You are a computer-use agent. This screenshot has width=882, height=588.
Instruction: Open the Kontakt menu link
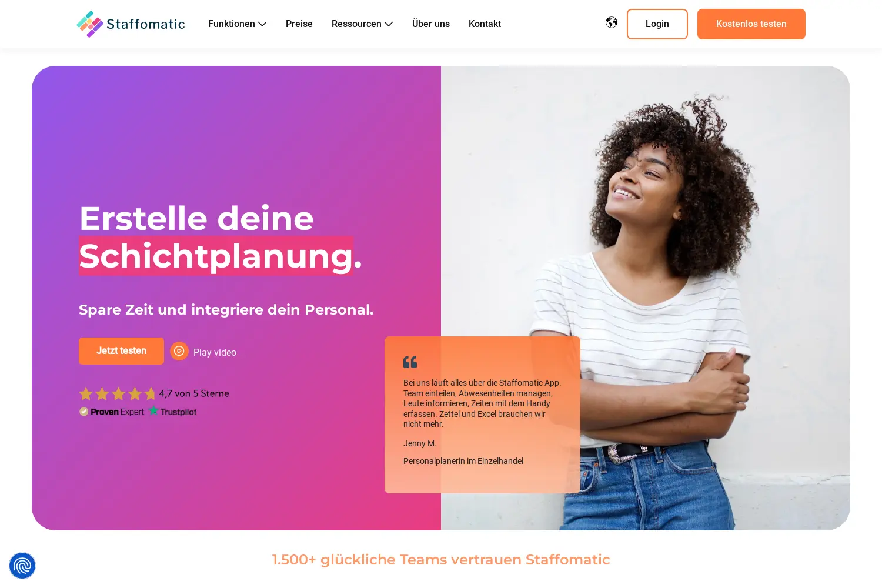tap(485, 24)
